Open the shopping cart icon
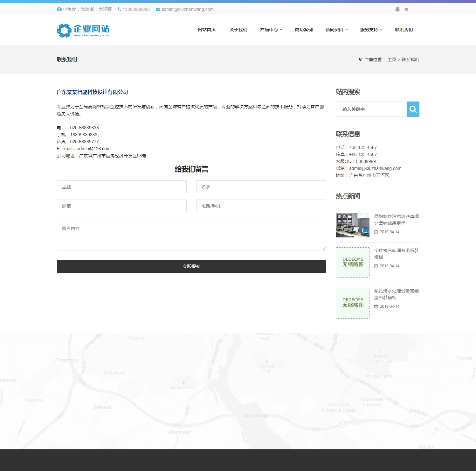Screen dimensions: 476x471 click(x=406, y=9)
